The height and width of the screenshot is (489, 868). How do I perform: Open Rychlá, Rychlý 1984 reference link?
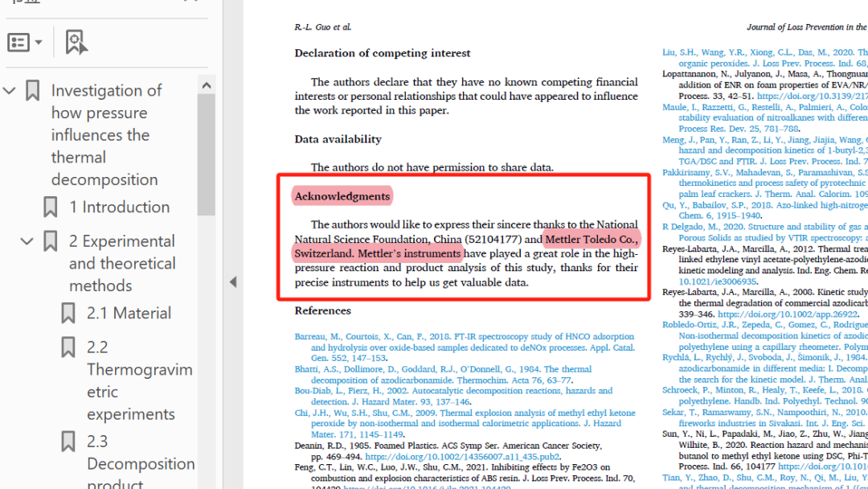pos(765,368)
